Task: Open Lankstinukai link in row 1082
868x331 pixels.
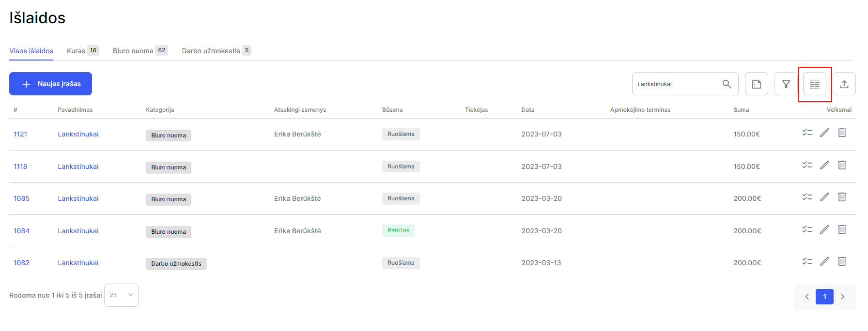Action: point(78,263)
